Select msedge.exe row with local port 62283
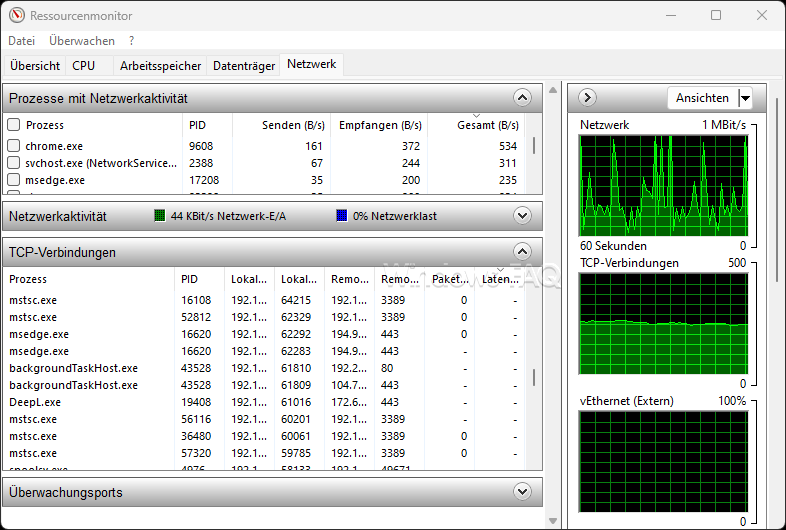 [264, 351]
